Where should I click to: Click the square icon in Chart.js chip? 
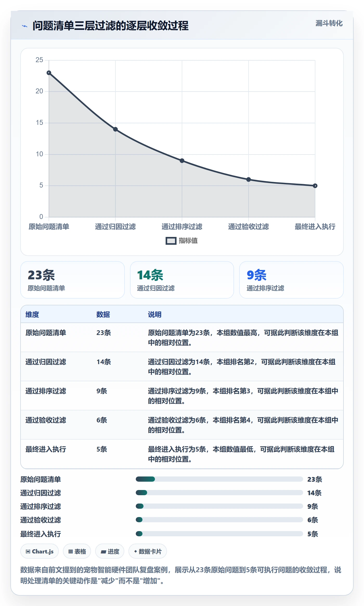(x=28, y=552)
